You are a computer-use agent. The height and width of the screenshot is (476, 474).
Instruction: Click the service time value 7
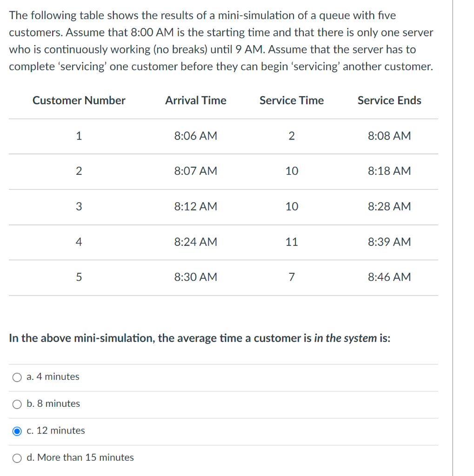291,277
